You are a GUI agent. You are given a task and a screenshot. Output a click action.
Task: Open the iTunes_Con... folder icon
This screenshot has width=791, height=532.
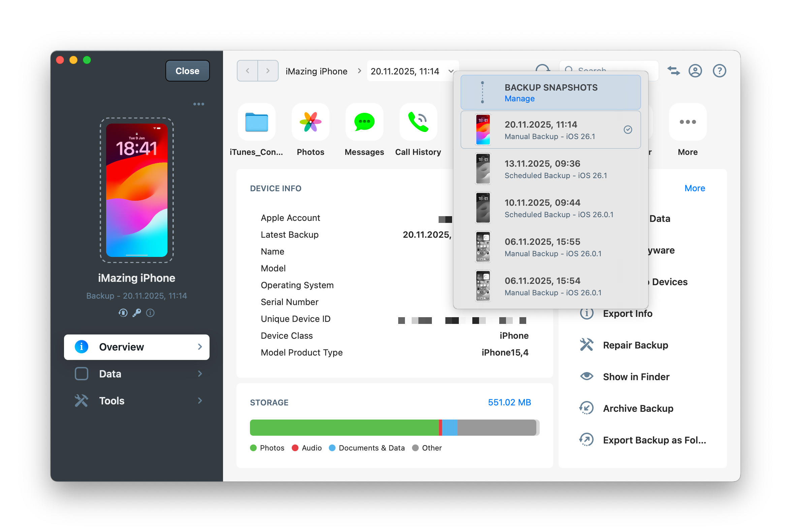pos(256,122)
